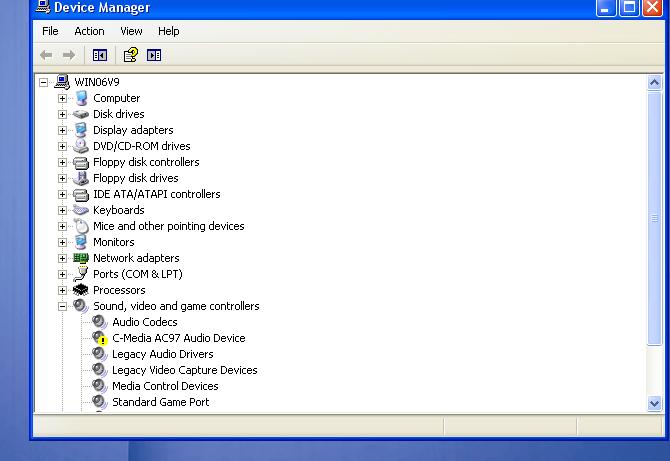The width and height of the screenshot is (670, 461).
Task: Select Legacy Video Capture Devices text
Action: pos(185,370)
